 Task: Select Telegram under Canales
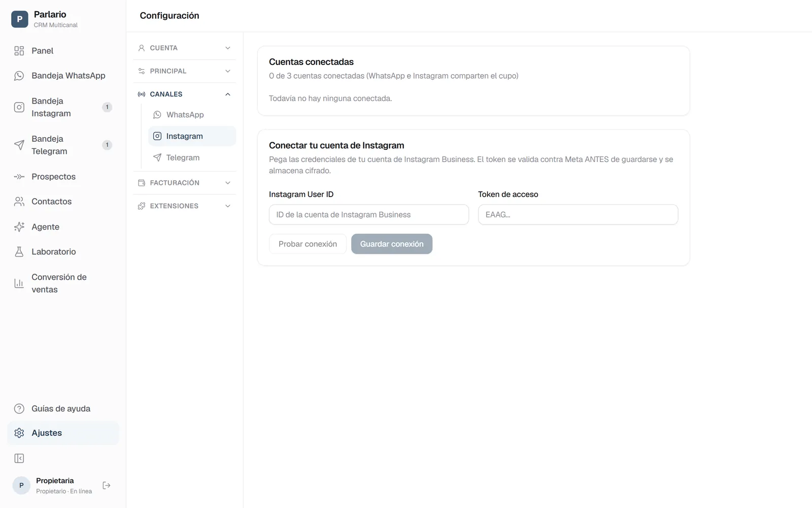pos(192,157)
